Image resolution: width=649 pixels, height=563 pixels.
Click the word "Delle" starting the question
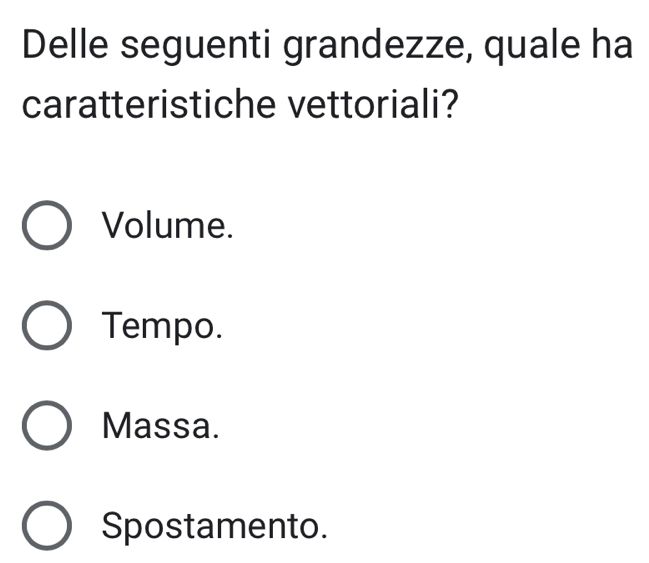(x=63, y=46)
